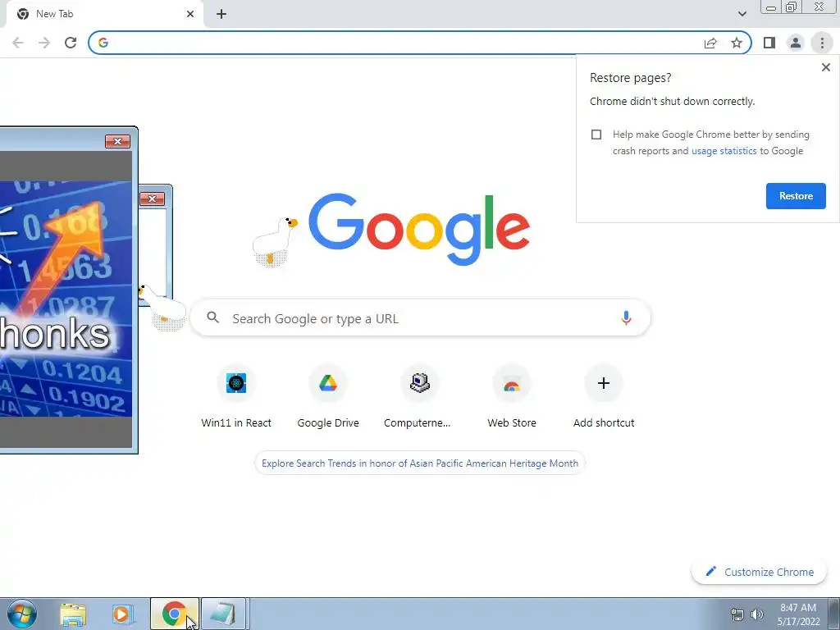Click the stonks meme image
This screenshot has width=840, height=630.
[x=66, y=299]
